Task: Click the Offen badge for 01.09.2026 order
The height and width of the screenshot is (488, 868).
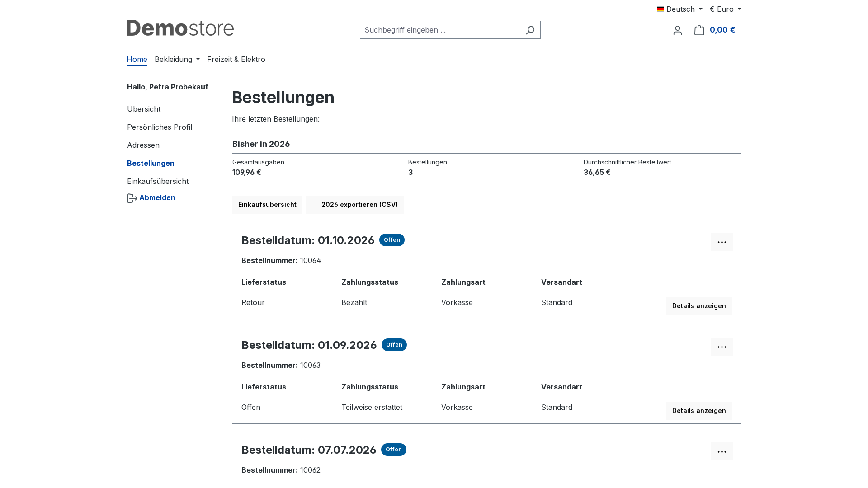Action: coord(394,345)
